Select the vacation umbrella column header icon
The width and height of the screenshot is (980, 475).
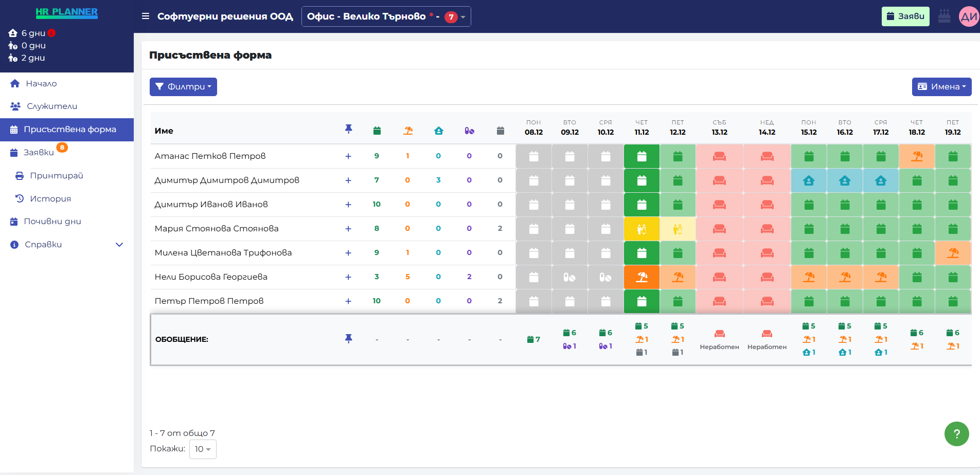click(x=407, y=131)
